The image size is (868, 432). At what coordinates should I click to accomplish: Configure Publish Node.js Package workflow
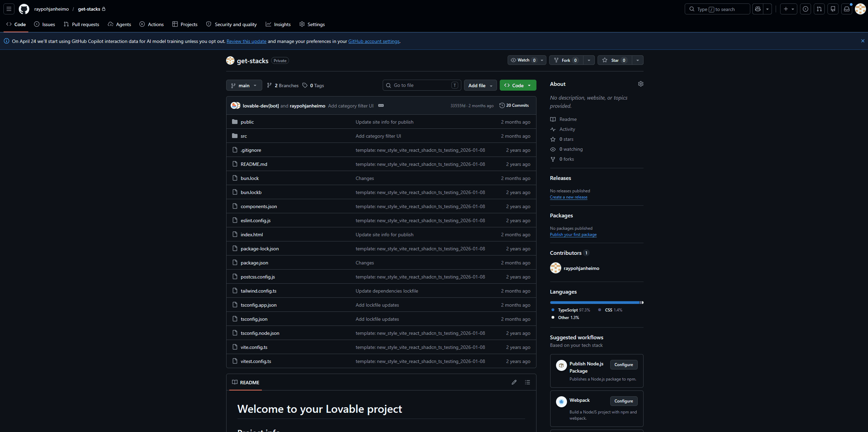624,365
